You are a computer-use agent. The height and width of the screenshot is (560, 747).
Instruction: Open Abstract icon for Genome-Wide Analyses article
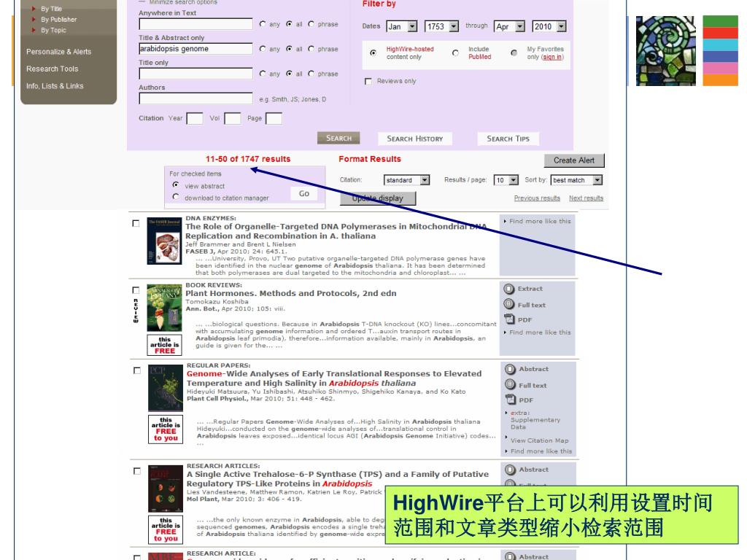point(510,369)
